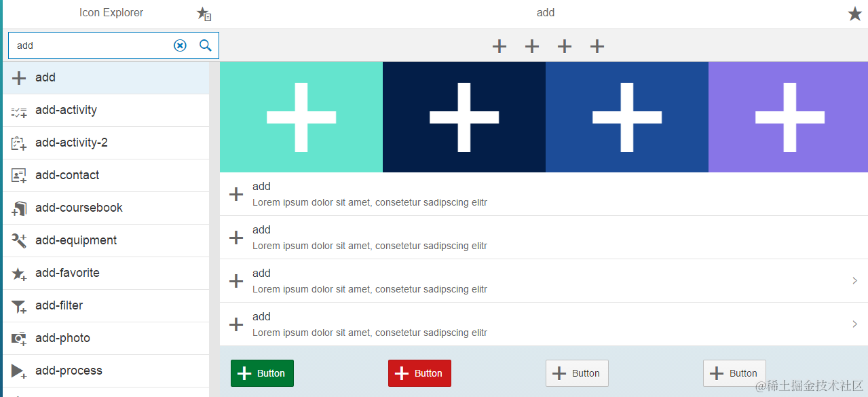The image size is (868, 397).
Task: Select 'add-photo' in the icon list
Action: click(106, 339)
